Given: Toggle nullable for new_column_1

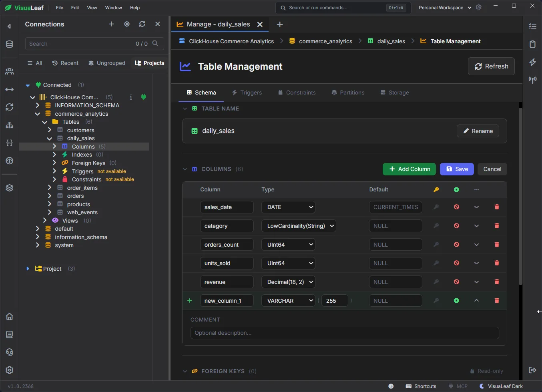Looking at the screenshot, I should click(x=456, y=301).
